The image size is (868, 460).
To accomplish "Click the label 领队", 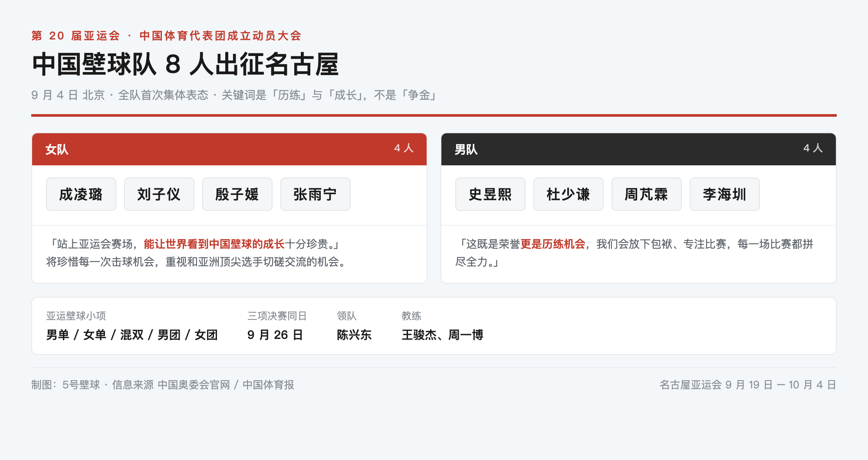I will [346, 316].
